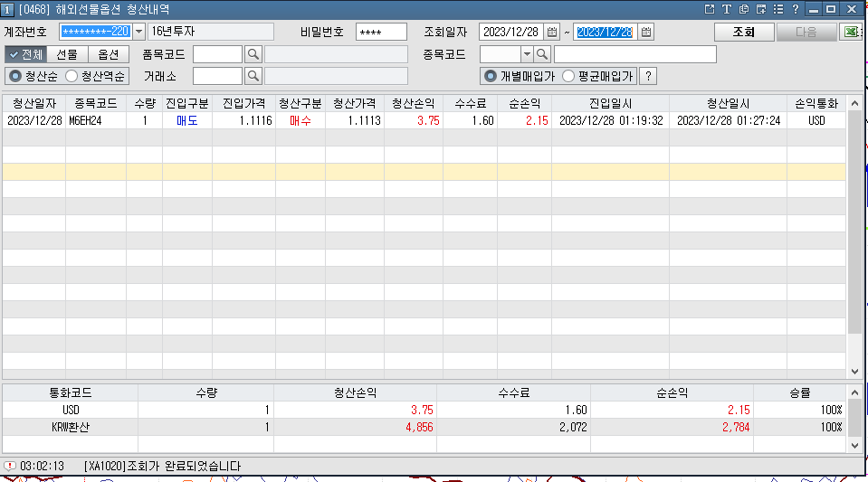Click the 청산일시 column header
Viewport: 868px width, 482px height.
[x=728, y=103]
